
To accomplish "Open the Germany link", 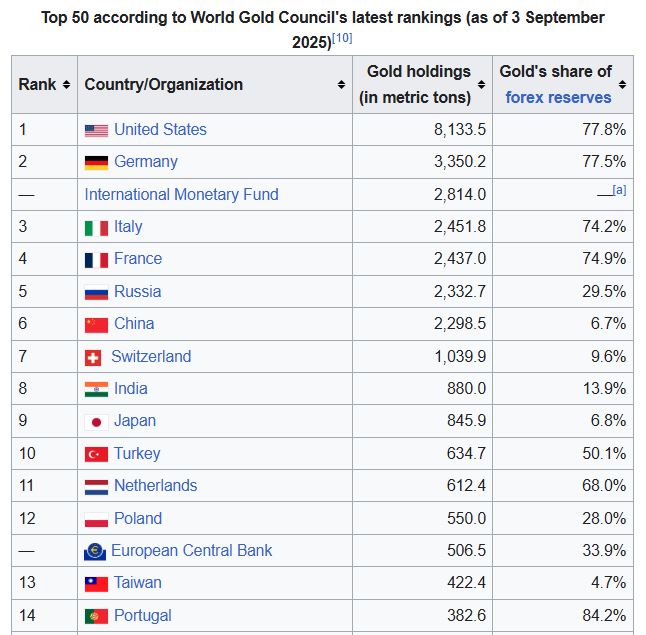I will [146, 162].
